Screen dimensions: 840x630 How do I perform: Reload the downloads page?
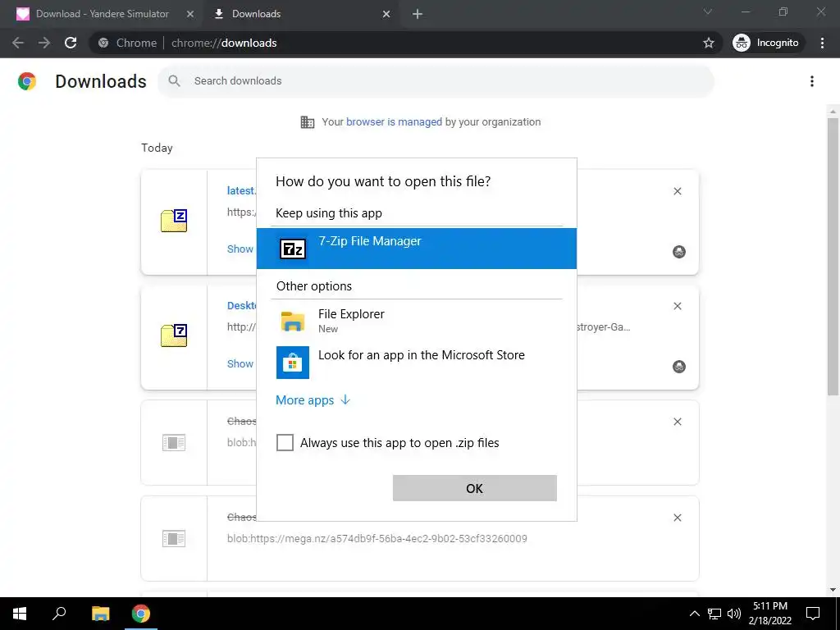tap(71, 43)
